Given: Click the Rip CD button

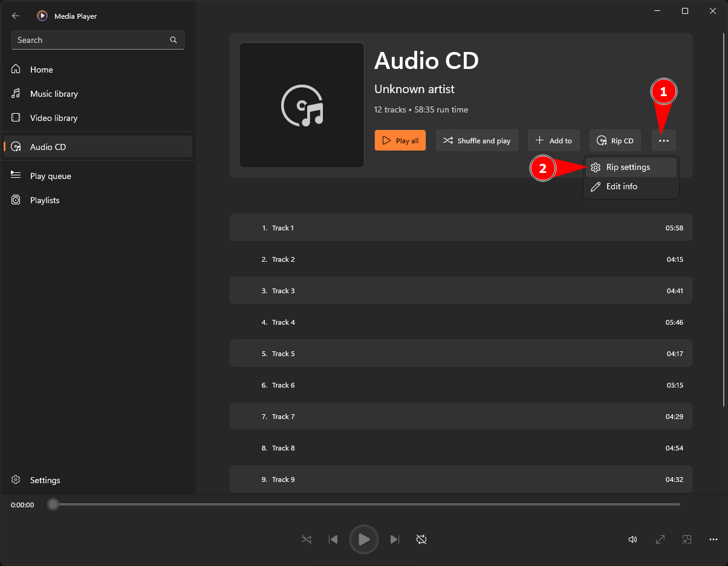Looking at the screenshot, I should point(615,141).
